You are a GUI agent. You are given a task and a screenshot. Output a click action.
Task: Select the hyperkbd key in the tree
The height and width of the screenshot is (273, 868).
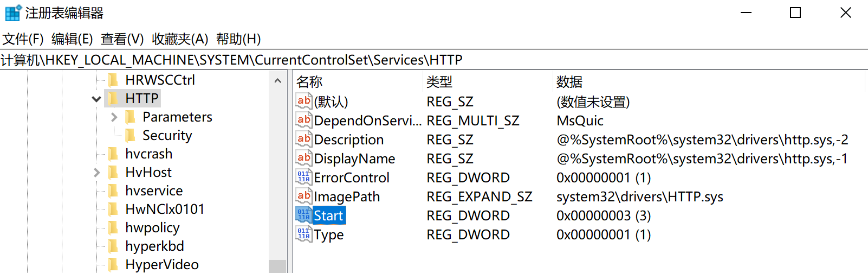pyautogui.click(x=154, y=246)
